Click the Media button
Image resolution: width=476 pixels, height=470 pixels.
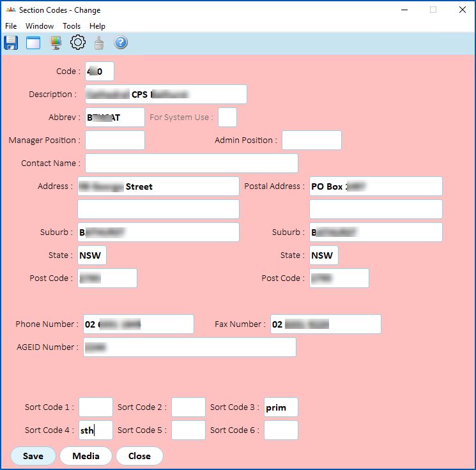86,456
